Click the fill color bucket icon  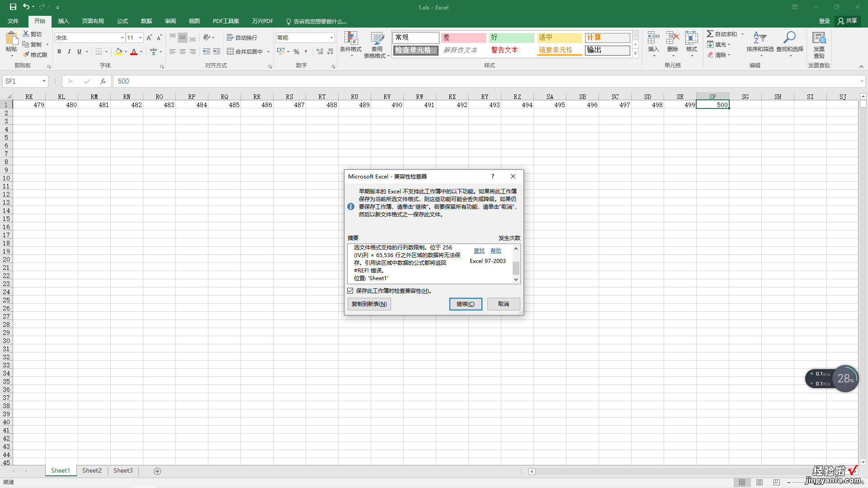click(x=118, y=52)
